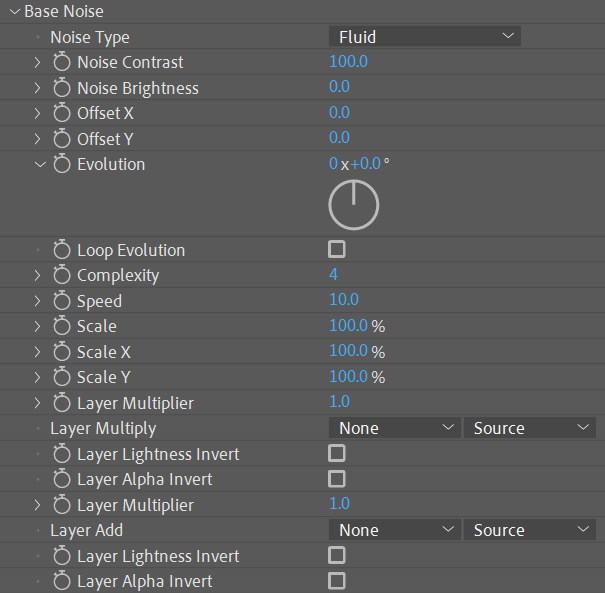
Task: Toggle the Scale Y stopwatch icon
Action: (x=62, y=377)
